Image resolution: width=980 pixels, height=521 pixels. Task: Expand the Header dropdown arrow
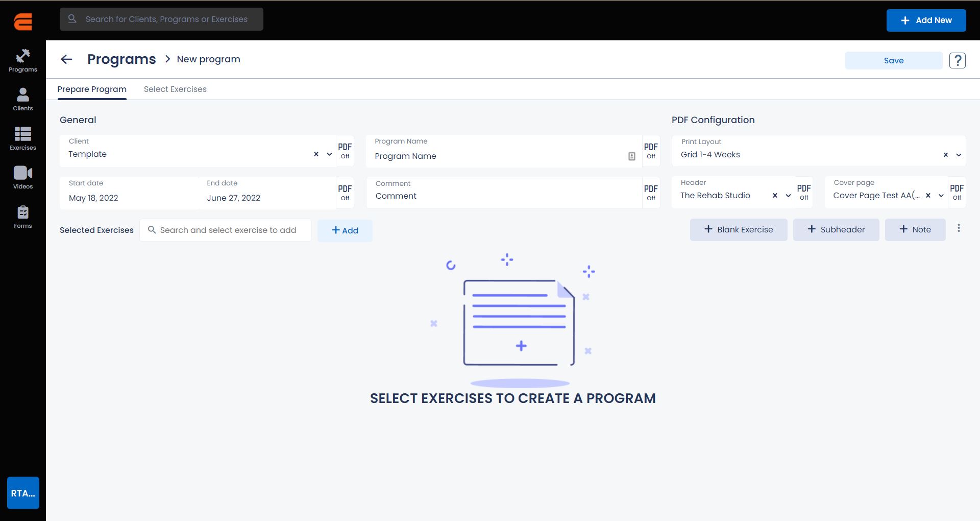(788, 196)
